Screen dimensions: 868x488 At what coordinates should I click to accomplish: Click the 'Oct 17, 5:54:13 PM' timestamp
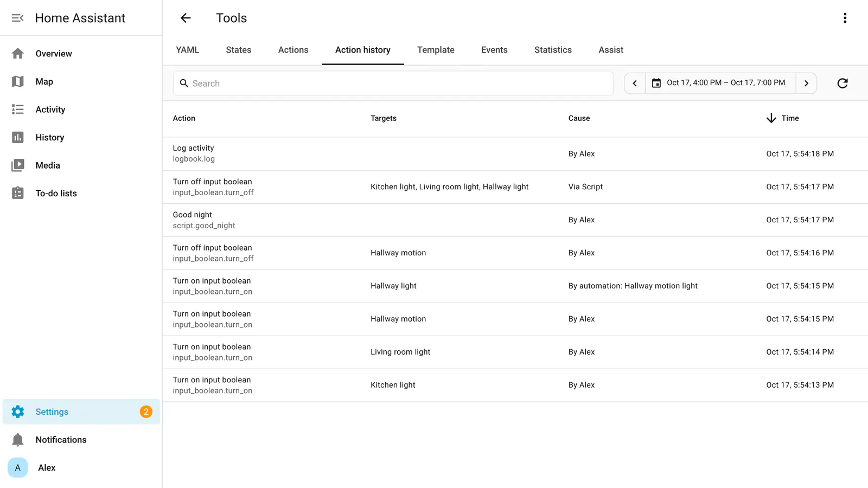tap(800, 385)
